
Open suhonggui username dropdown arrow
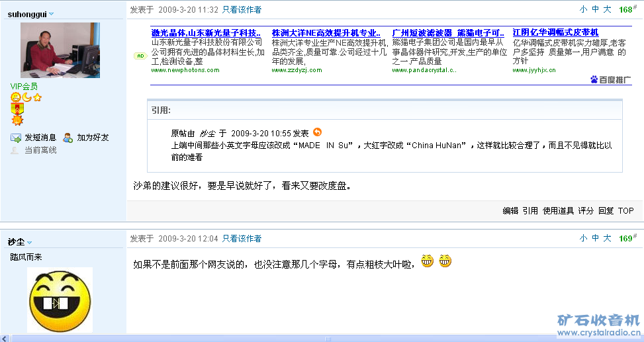pos(52,14)
